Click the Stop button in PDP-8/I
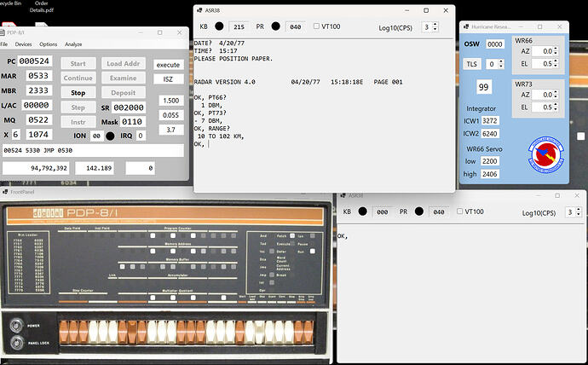This screenshot has width=588, height=365. coord(78,93)
